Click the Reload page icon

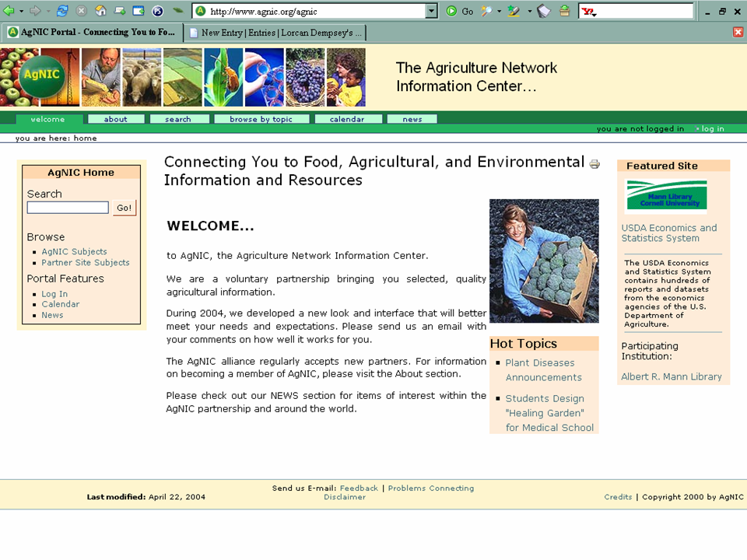(62, 10)
